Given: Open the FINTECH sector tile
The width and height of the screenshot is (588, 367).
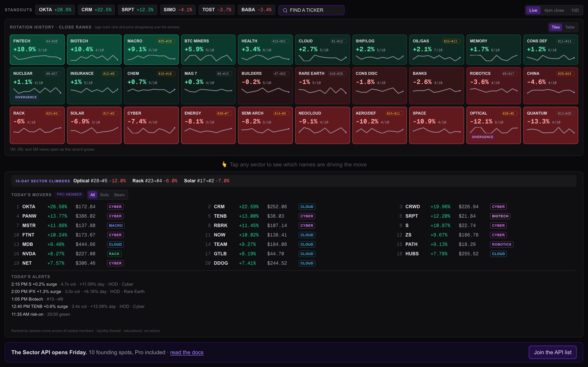Looking at the screenshot, I should click(x=37, y=50).
